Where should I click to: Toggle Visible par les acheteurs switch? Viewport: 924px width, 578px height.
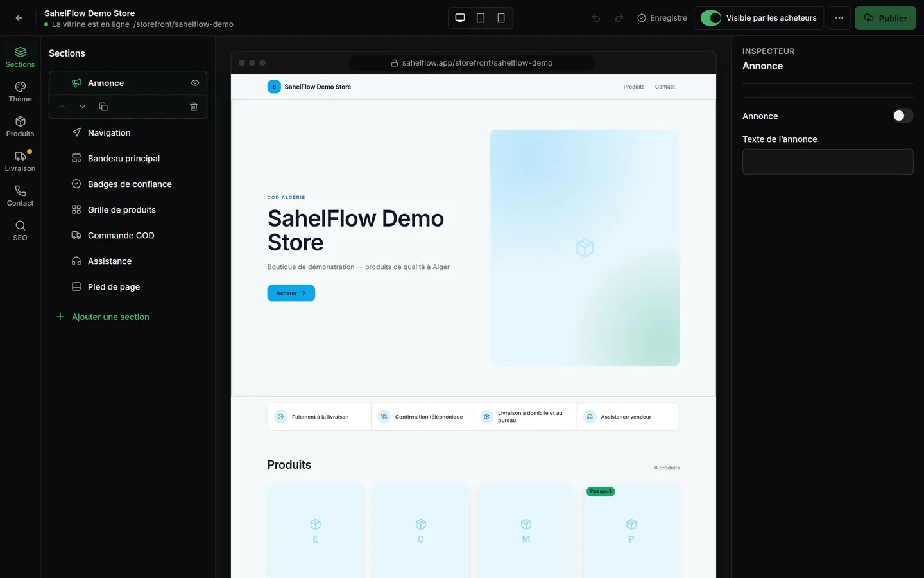pos(711,18)
